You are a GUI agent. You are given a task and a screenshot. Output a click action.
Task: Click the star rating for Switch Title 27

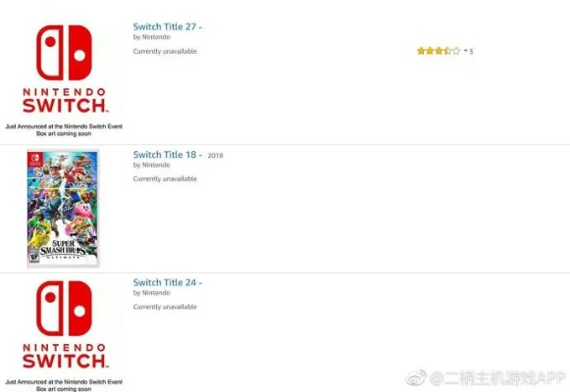coord(439,51)
